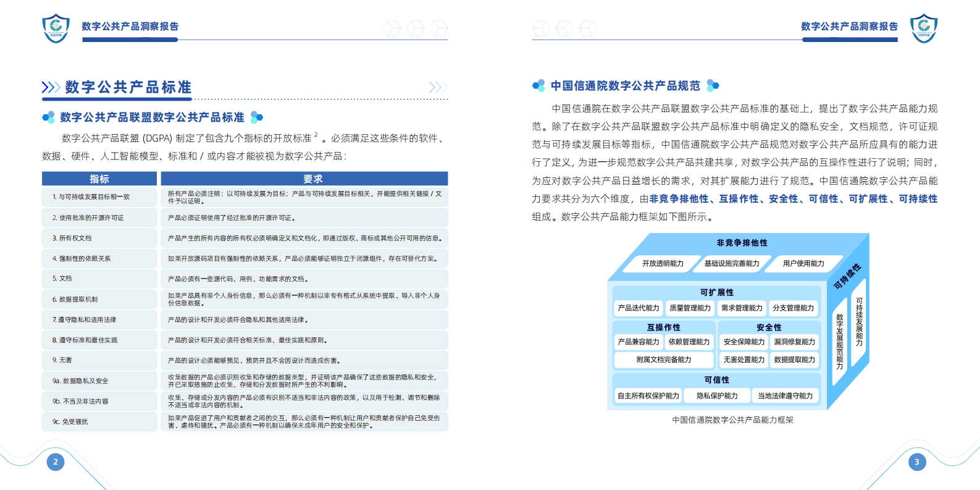Click the 附属文档完备能力 diagram cell
Image resolution: width=980 pixels, height=490 pixels.
coord(664,360)
